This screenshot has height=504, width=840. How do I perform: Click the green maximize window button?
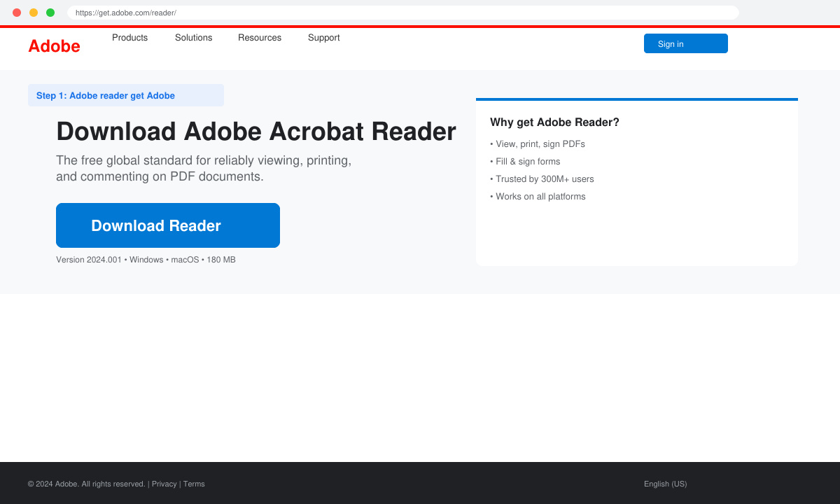click(50, 13)
